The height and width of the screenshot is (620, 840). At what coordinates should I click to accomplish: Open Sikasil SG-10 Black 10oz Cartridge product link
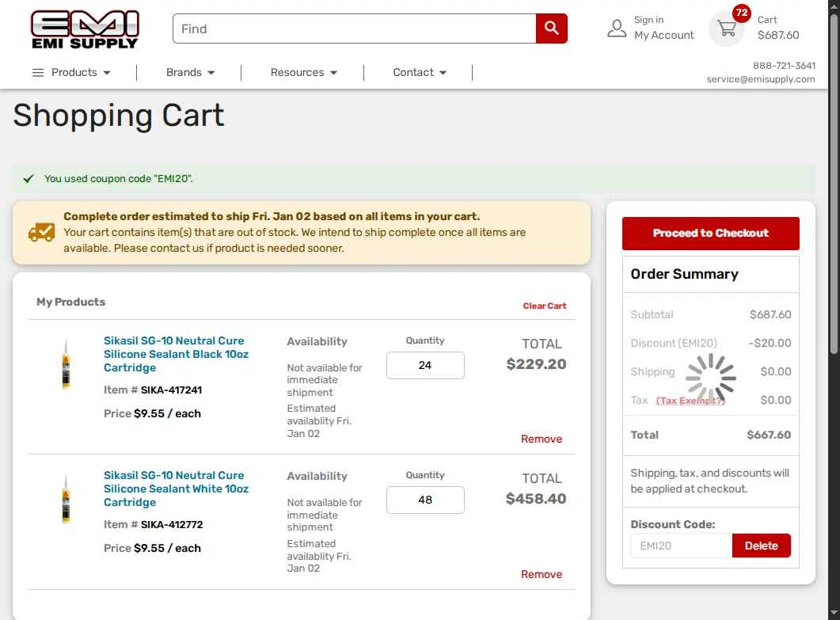point(176,354)
